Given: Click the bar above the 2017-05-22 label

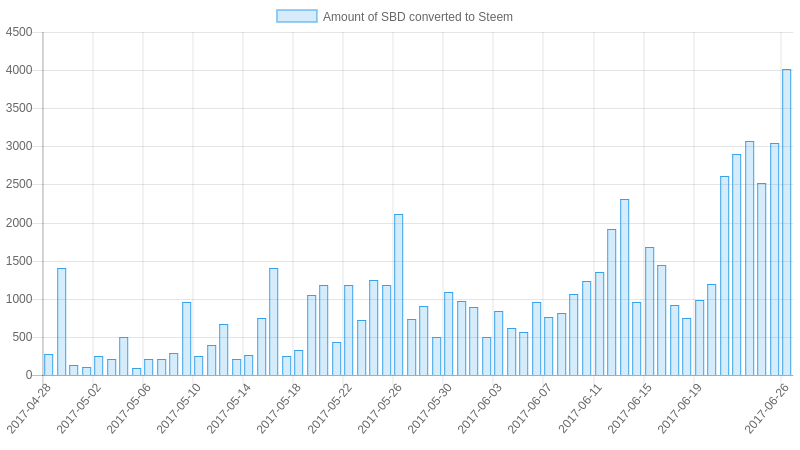Looking at the screenshot, I should pyautogui.click(x=348, y=331).
